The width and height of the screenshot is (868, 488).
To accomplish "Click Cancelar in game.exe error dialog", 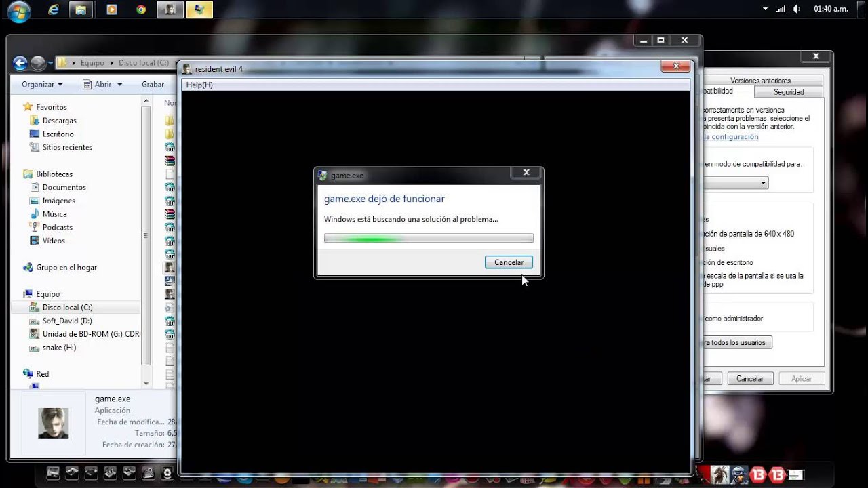I will pyautogui.click(x=509, y=262).
